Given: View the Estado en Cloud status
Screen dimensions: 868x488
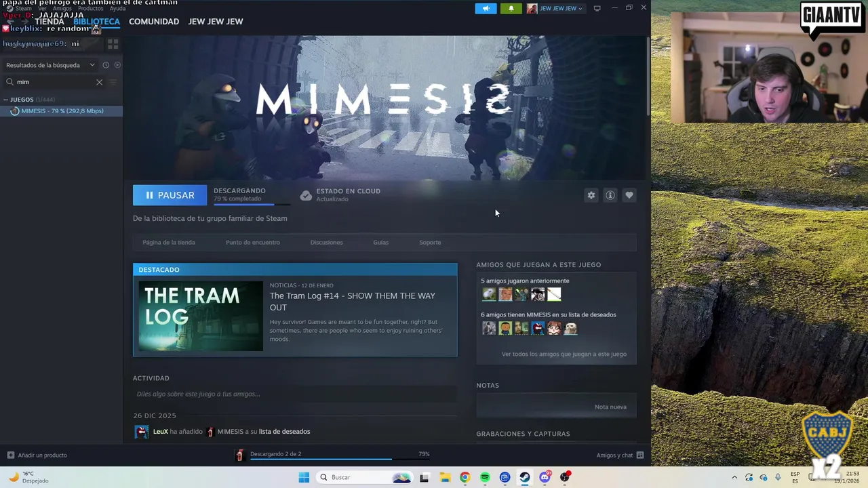Looking at the screenshot, I should (340, 195).
